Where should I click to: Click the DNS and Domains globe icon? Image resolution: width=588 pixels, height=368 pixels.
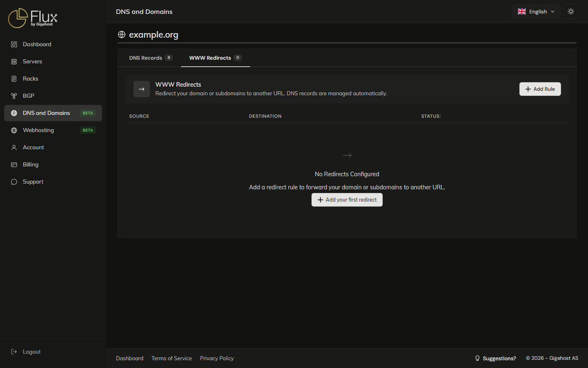pos(14,113)
